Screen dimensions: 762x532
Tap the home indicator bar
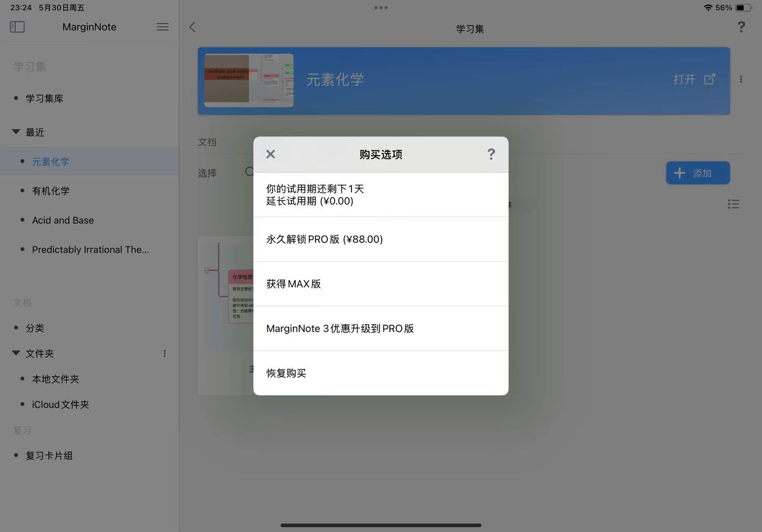(x=381, y=525)
